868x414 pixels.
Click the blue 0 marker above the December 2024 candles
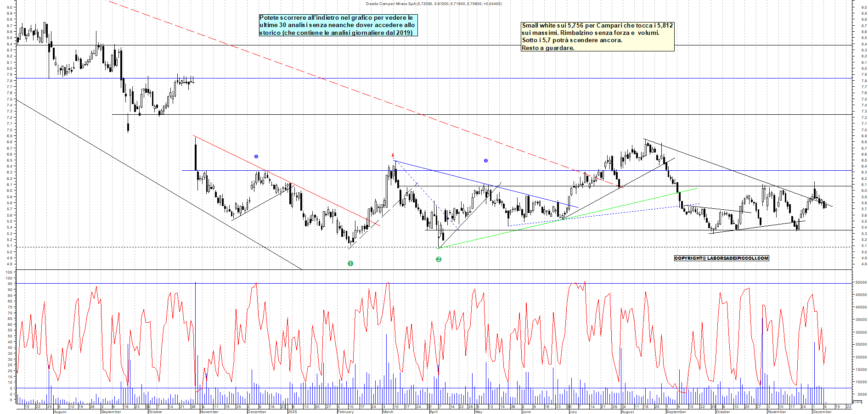click(256, 157)
